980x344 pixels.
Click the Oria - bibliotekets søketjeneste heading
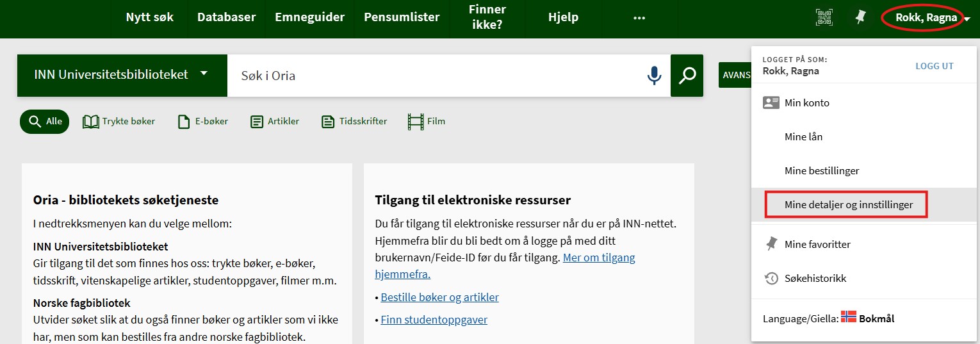[x=126, y=200]
